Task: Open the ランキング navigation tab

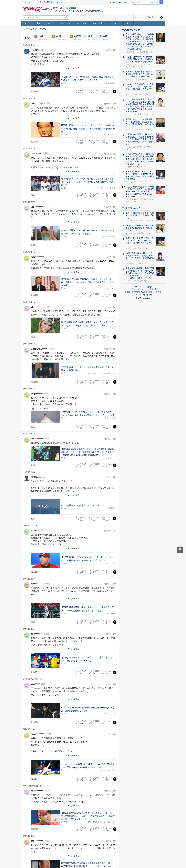Action: [x=115, y=24]
